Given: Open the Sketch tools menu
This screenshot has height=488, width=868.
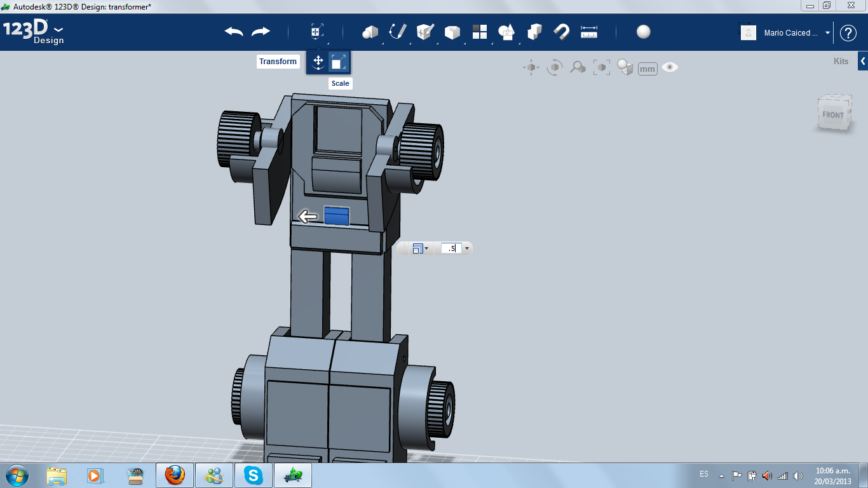Looking at the screenshot, I should pyautogui.click(x=398, y=32).
